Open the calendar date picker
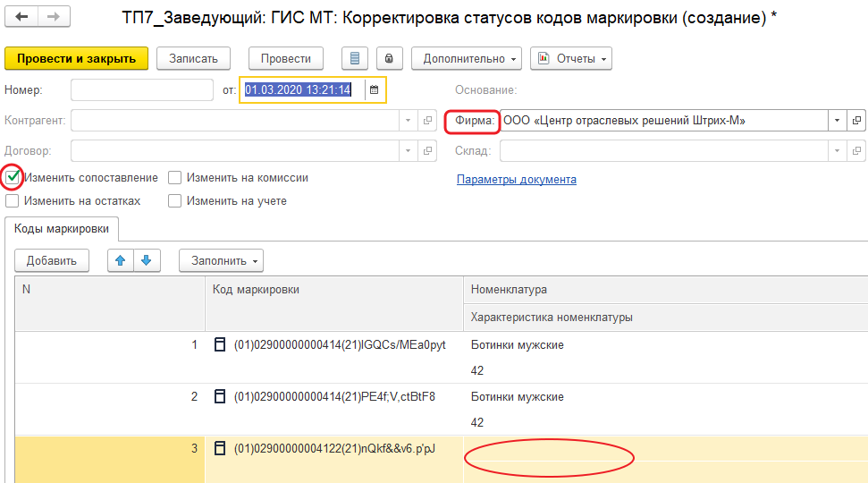The width and height of the screenshot is (868, 483). (x=374, y=89)
